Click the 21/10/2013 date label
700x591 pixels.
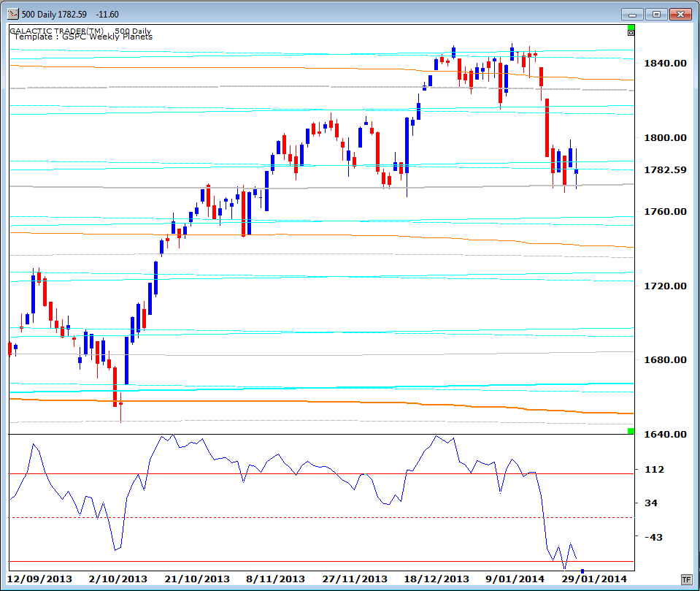click(197, 579)
